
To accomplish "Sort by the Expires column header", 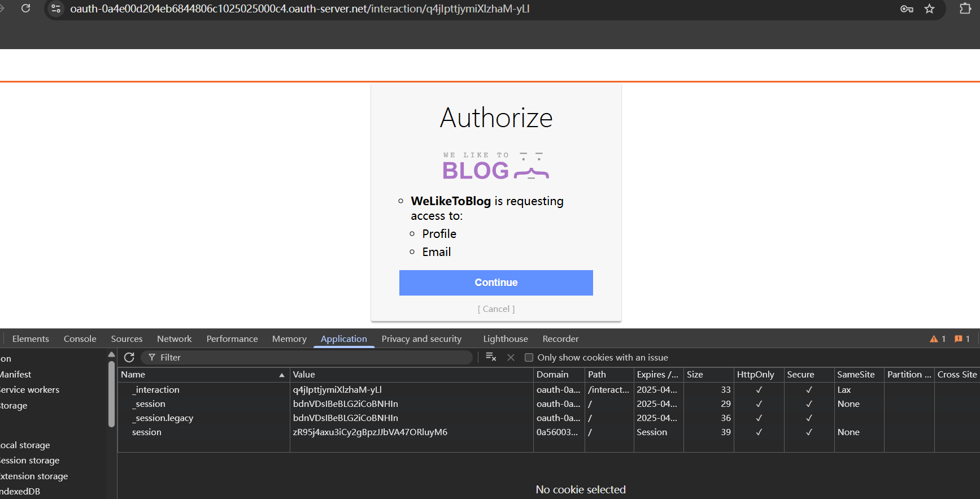I will pos(659,375).
